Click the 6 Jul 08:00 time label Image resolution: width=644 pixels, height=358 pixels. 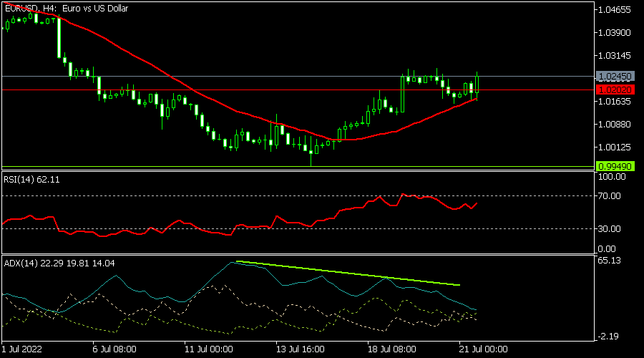114,349
